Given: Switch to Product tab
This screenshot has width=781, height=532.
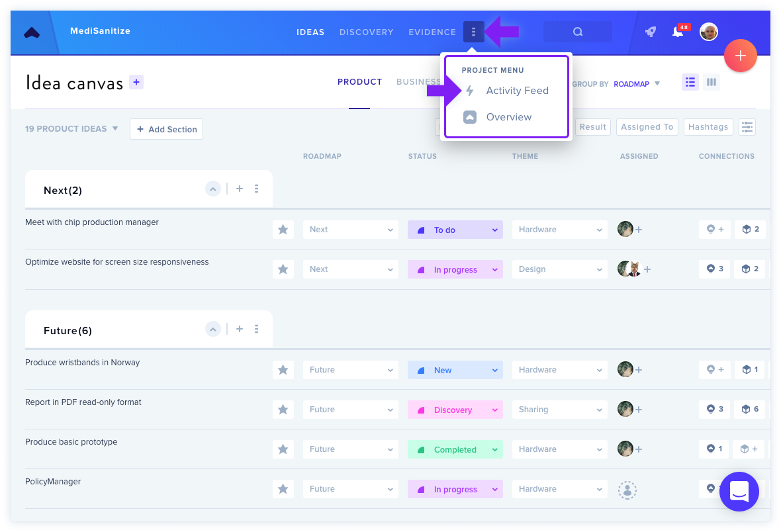Looking at the screenshot, I should pos(359,81).
